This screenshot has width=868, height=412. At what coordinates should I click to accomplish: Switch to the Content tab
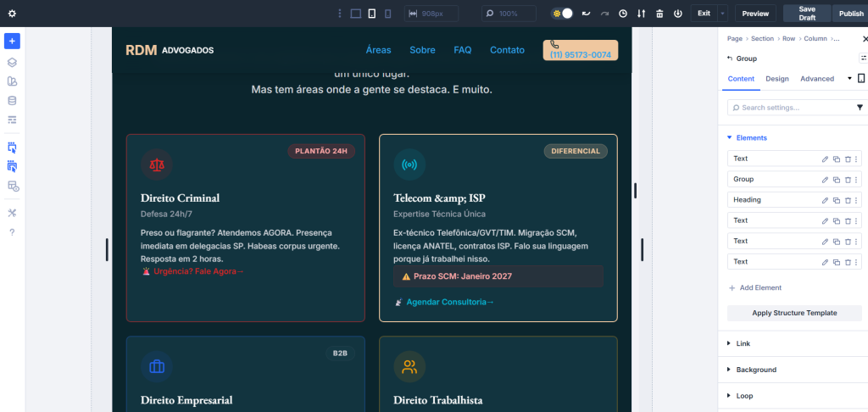tap(741, 79)
